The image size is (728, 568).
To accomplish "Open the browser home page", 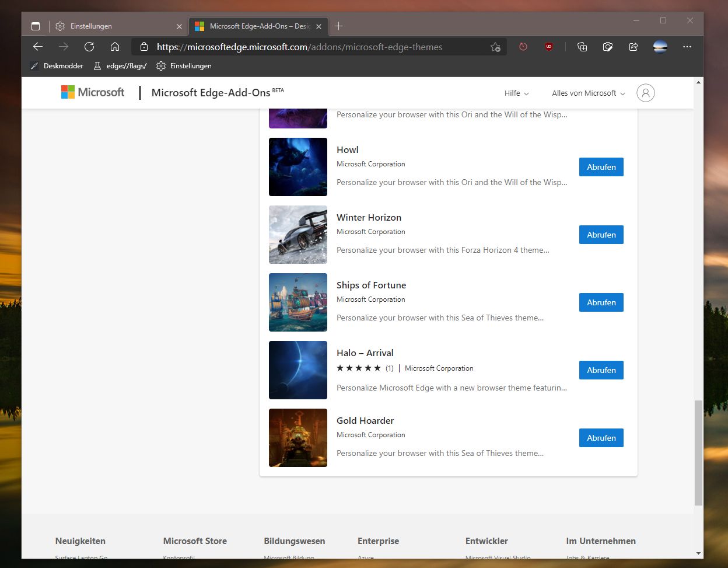I will coord(115,47).
